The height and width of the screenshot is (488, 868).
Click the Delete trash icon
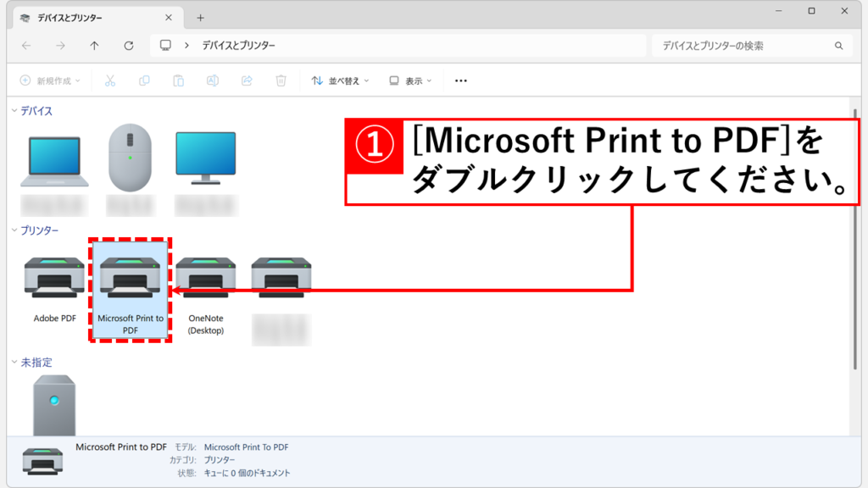point(281,80)
